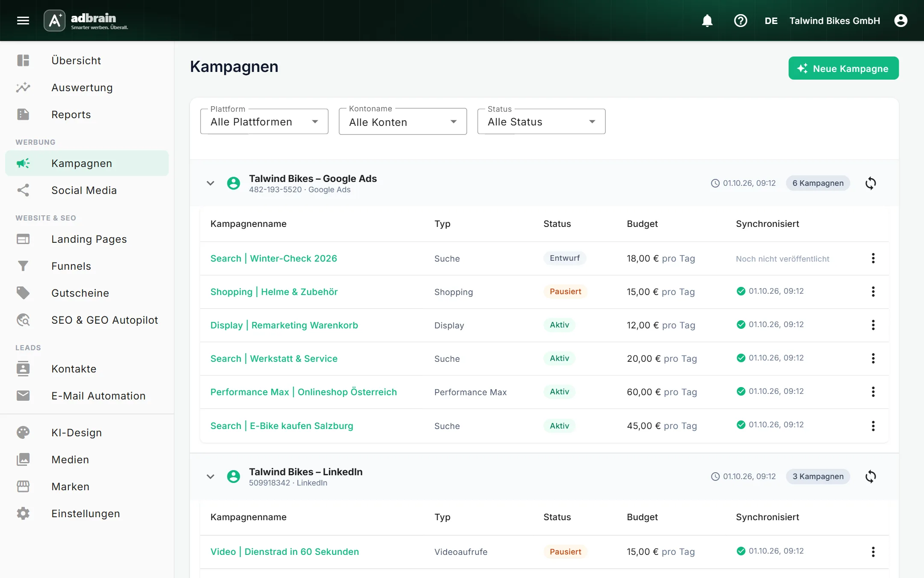Viewport: 924px width, 578px height.
Task: Collapse the Talwind Bikes – Google Ads section
Action: coord(210,183)
